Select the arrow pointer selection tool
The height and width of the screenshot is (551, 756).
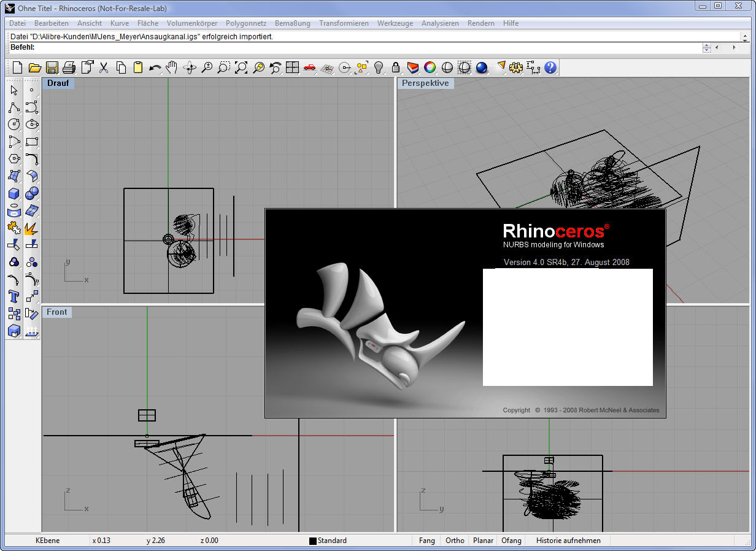(14, 90)
